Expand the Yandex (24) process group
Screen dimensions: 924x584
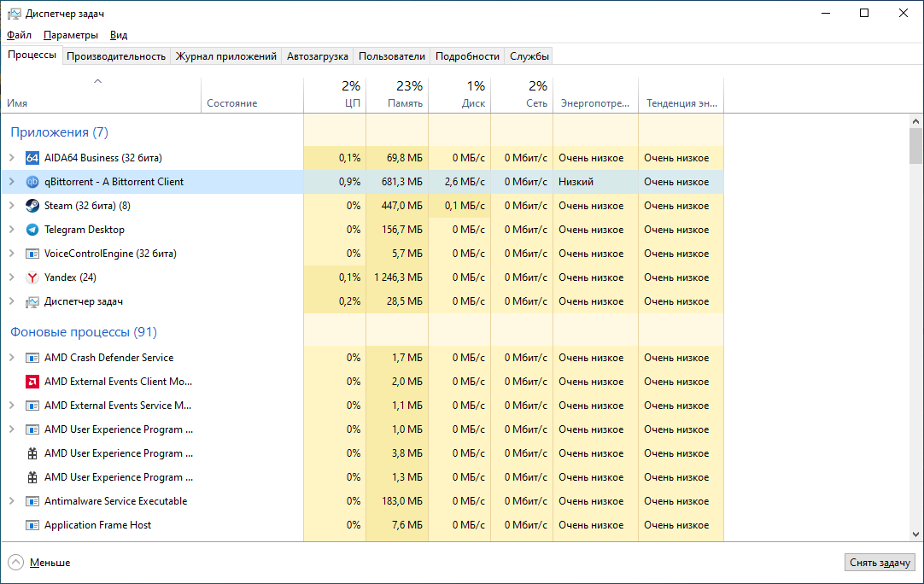[x=12, y=277]
